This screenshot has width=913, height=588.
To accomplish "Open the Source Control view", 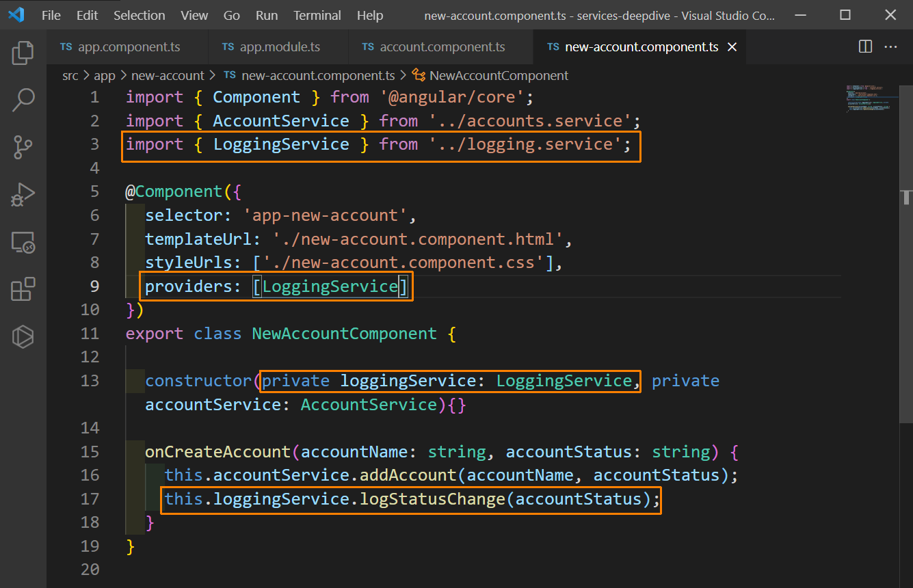I will [x=23, y=147].
